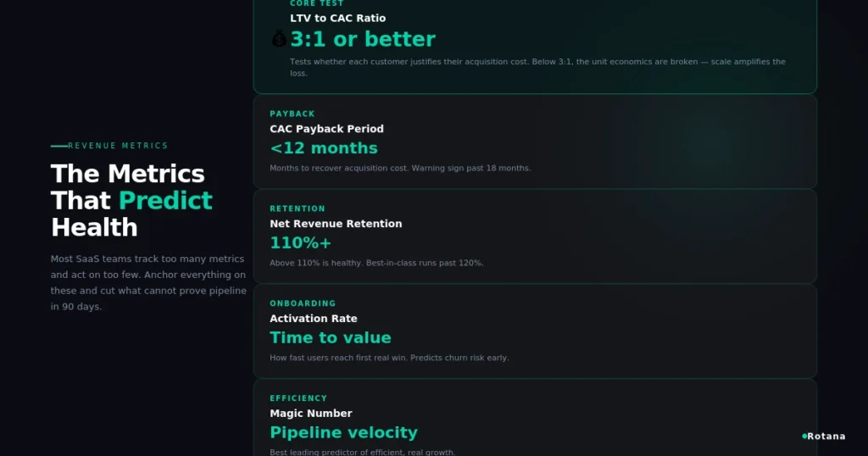Click the money bag icon
Screen dimensions: 868x456
coord(280,39)
